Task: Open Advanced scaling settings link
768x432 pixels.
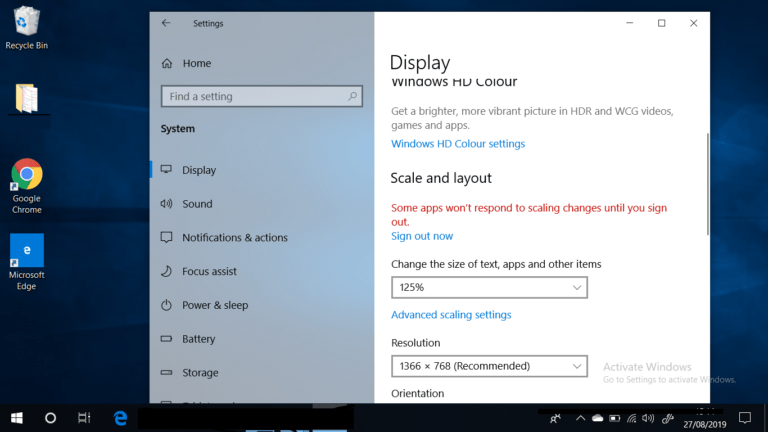Action: (x=451, y=314)
